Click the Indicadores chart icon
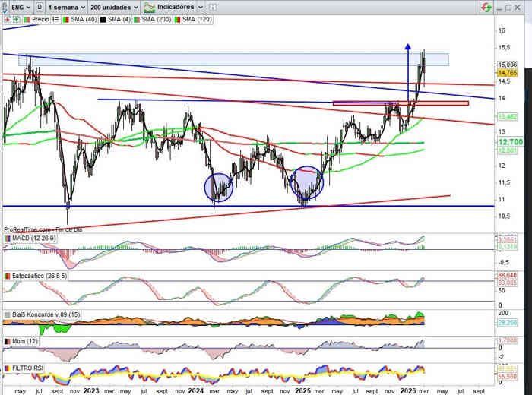 pyautogui.click(x=148, y=6)
